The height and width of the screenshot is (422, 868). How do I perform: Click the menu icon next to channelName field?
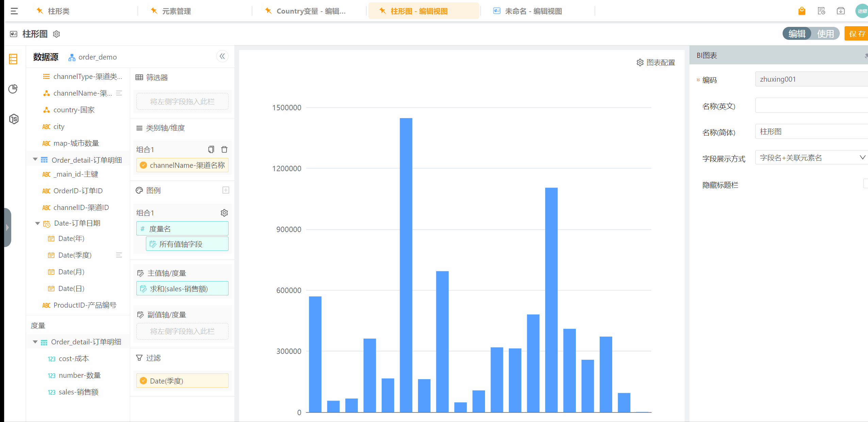(x=119, y=93)
